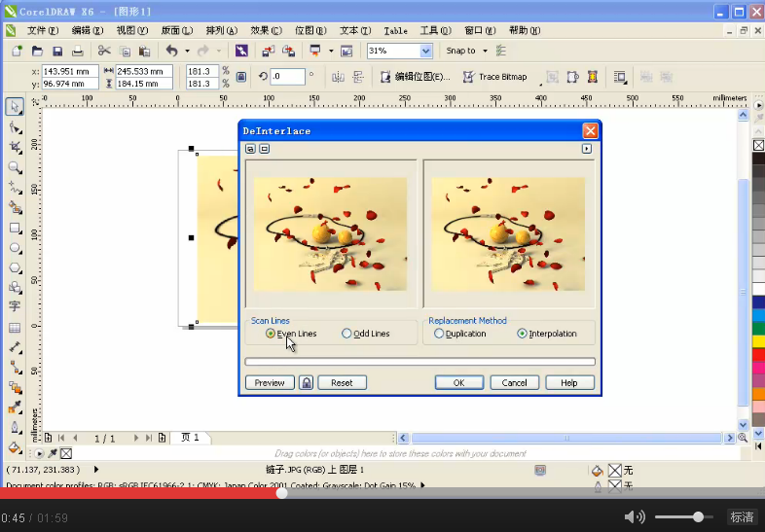Expand the undo history dropdown arrow
The image size is (765, 532).
[187, 51]
